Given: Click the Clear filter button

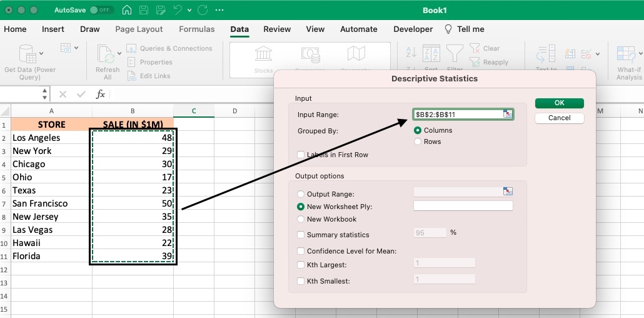Looking at the screenshot, I should click(x=485, y=49).
